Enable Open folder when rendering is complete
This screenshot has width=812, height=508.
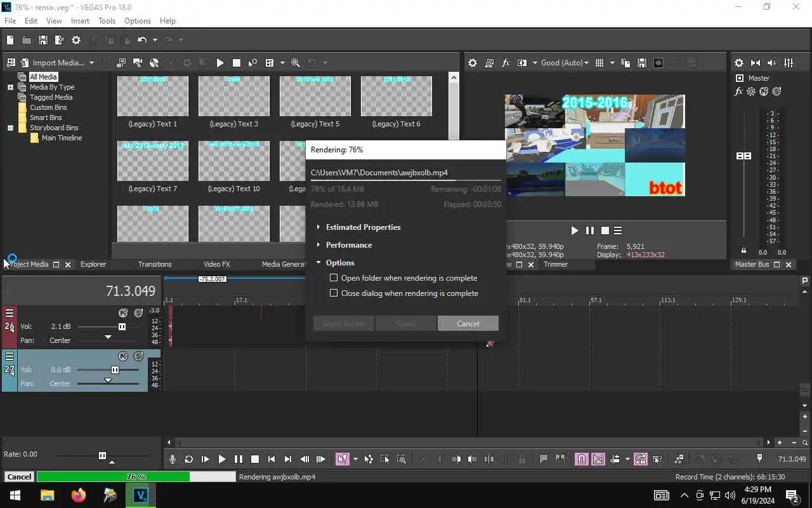pos(334,278)
